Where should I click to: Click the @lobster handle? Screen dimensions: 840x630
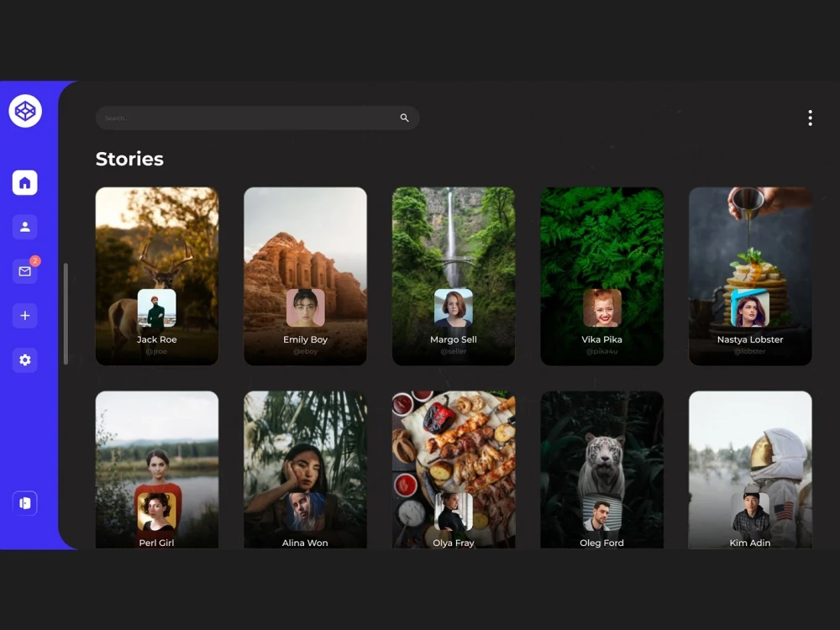pos(750,351)
